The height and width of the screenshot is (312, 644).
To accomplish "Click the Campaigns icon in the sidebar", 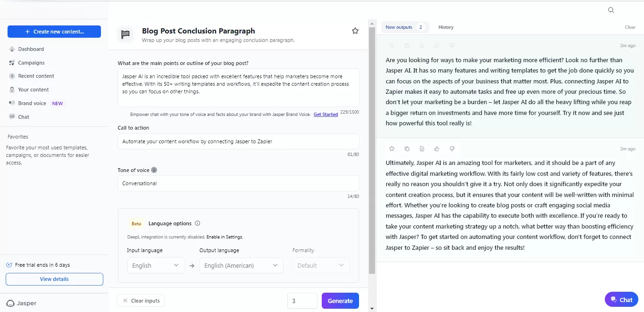I will (12, 63).
